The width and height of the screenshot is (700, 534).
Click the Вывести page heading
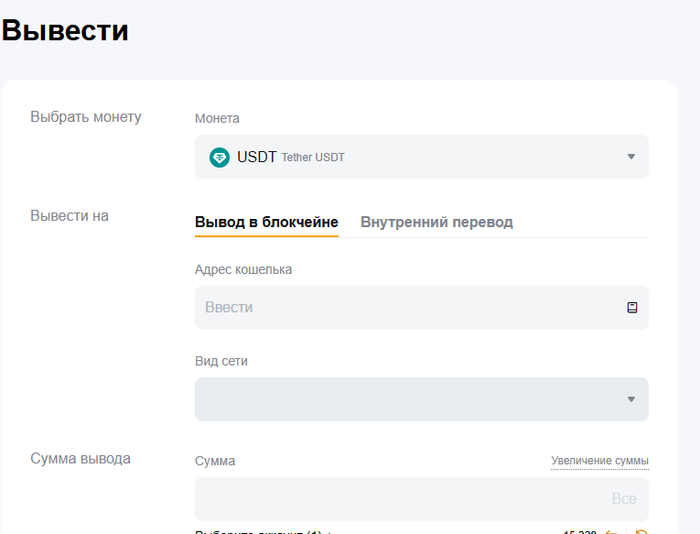click(66, 30)
